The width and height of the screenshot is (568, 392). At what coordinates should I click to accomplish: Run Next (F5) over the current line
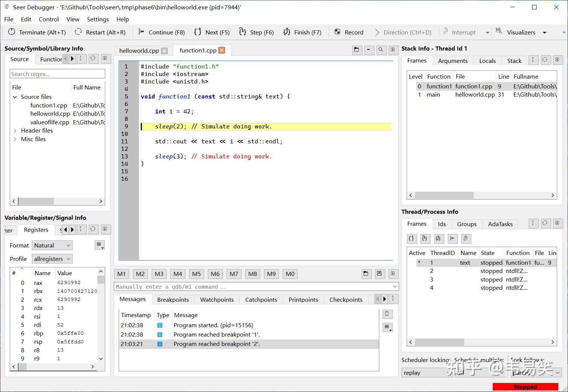[x=212, y=32]
